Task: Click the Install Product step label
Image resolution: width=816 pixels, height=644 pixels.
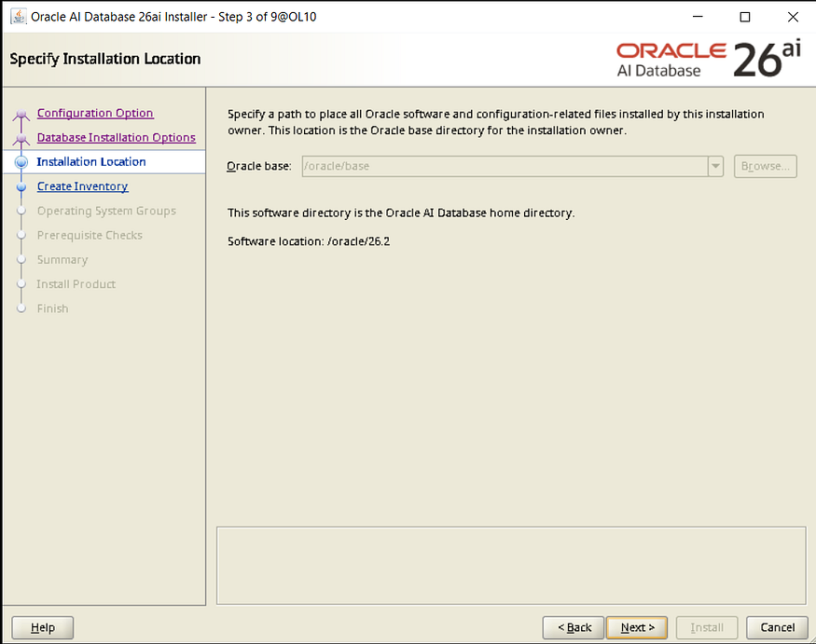Action: click(x=76, y=284)
